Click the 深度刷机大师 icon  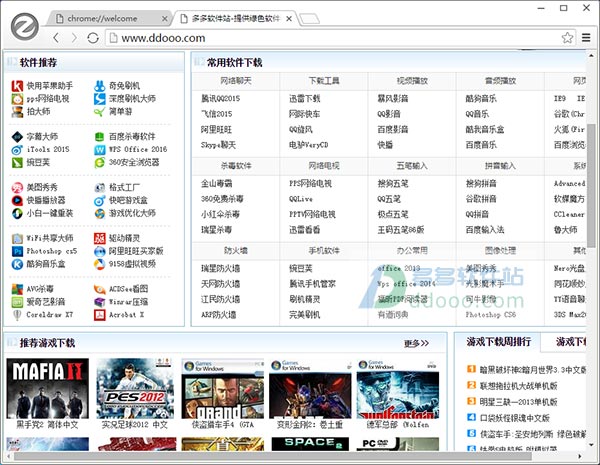99,99
